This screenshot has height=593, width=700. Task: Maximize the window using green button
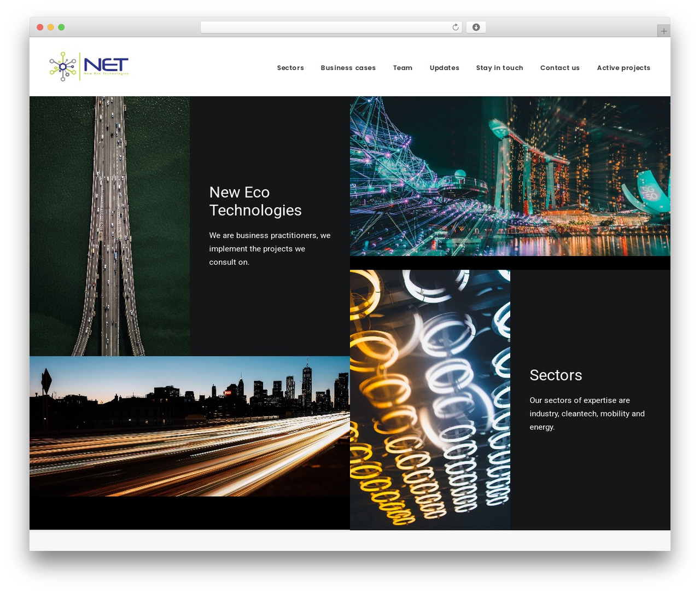61,27
